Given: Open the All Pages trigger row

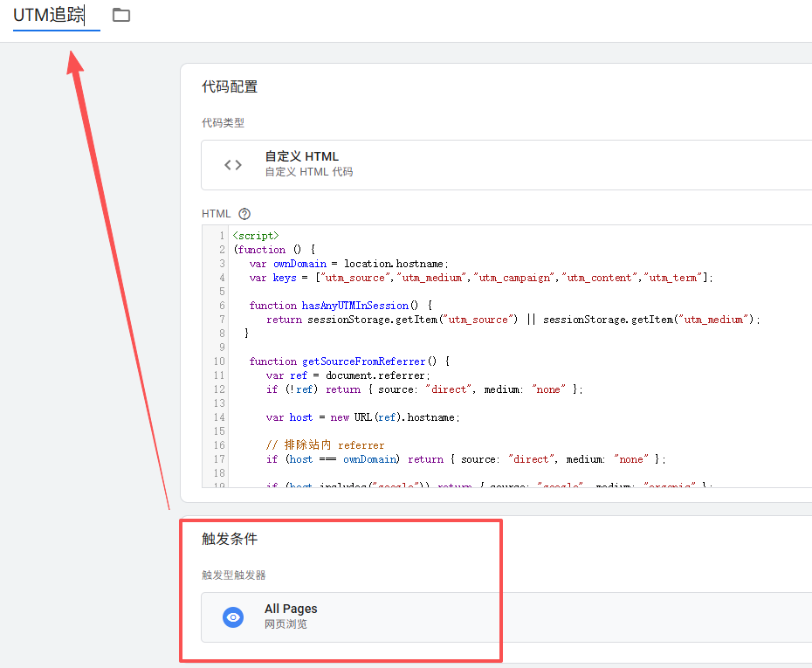Looking at the screenshot, I should [506, 617].
